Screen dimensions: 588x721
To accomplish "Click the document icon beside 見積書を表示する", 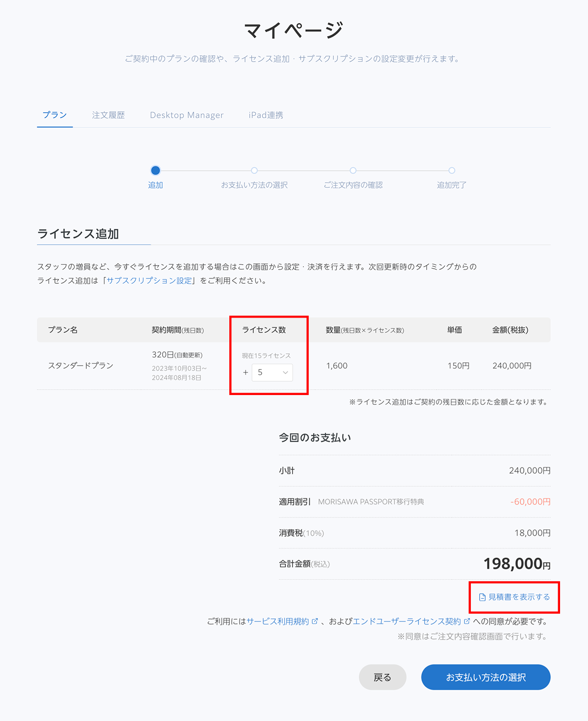I will (482, 597).
